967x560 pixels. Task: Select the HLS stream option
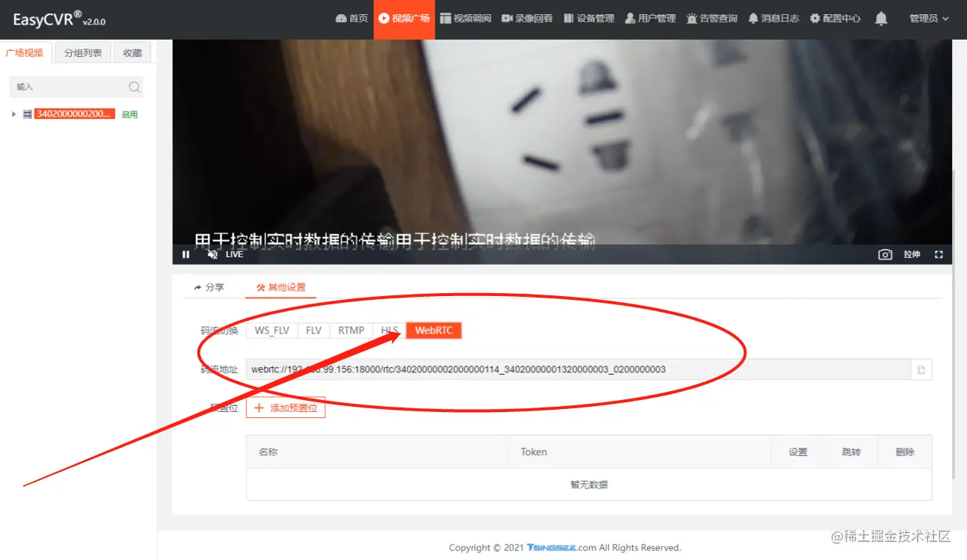pyautogui.click(x=390, y=330)
